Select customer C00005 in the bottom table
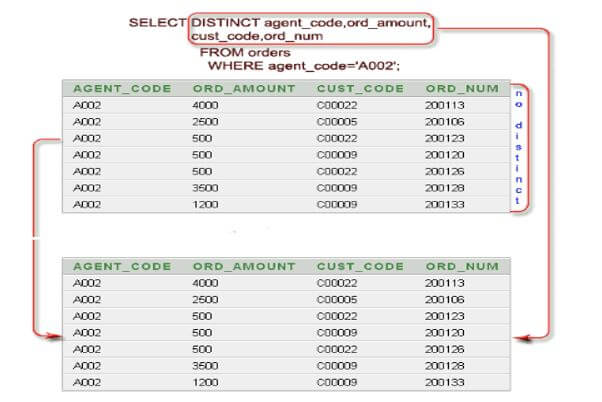602x402 pixels. tap(336, 299)
